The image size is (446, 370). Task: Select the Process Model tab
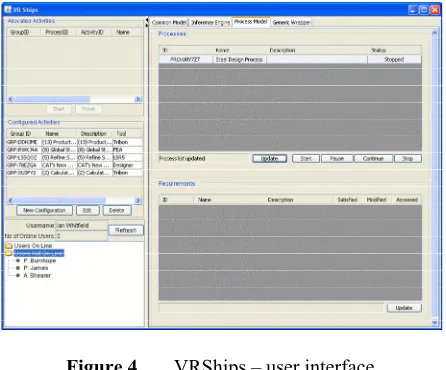click(x=251, y=22)
